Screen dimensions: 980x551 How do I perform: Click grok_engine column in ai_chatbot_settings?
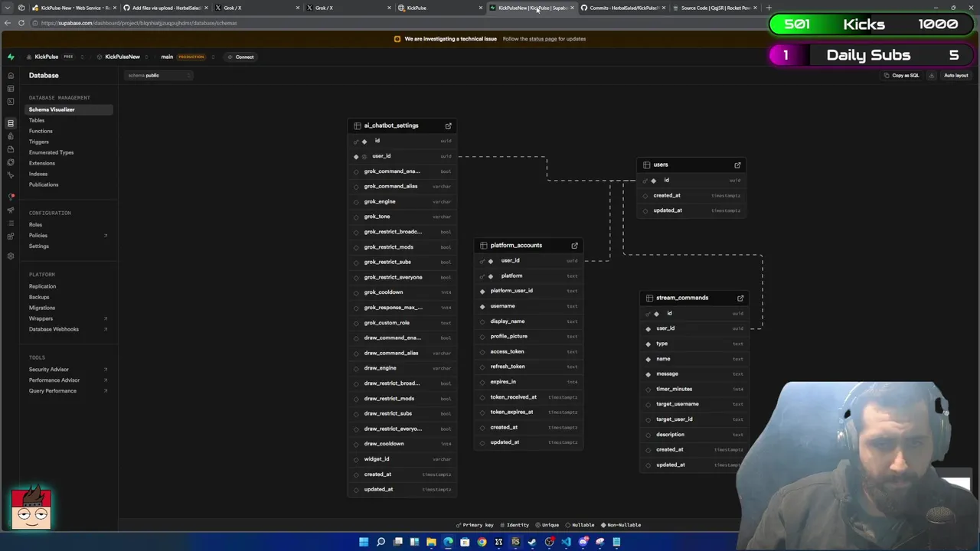[403, 201]
